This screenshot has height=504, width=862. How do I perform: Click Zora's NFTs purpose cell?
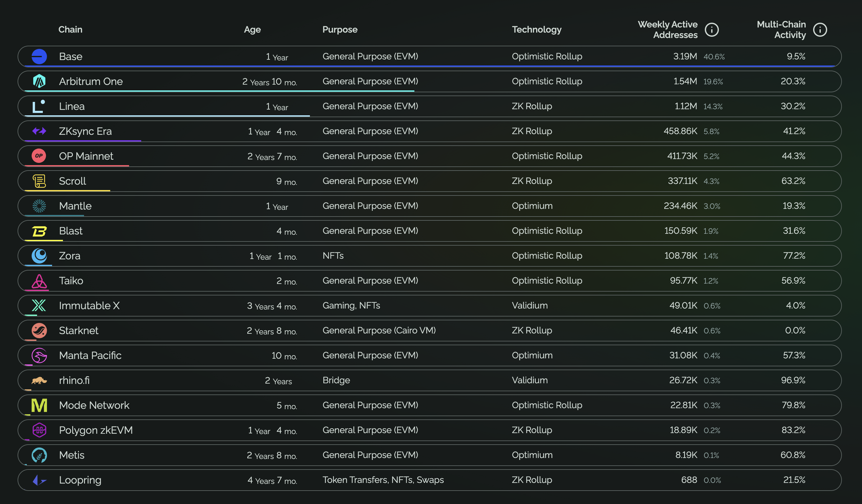click(x=333, y=256)
